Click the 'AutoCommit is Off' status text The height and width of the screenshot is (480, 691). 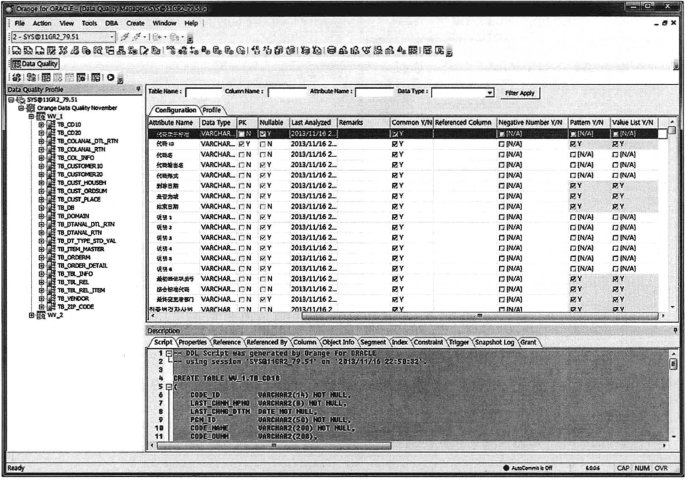(532, 468)
